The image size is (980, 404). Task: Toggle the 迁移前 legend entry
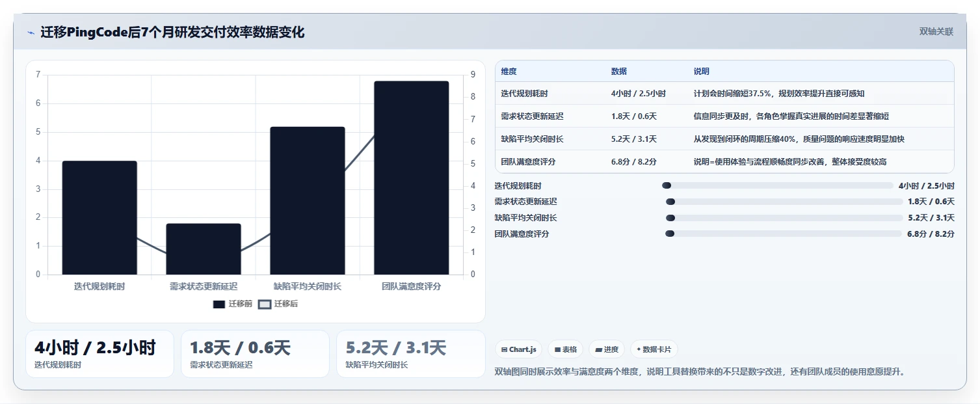233,304
